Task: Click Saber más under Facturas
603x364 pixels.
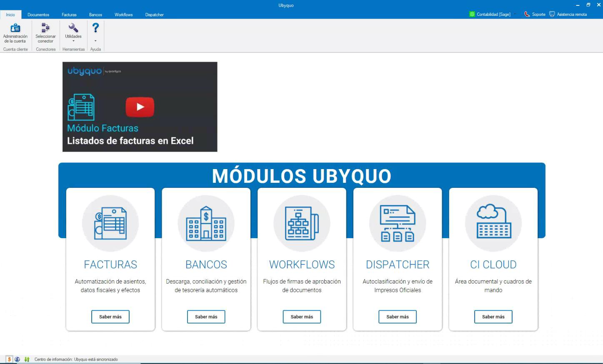Action: point(110,317)
